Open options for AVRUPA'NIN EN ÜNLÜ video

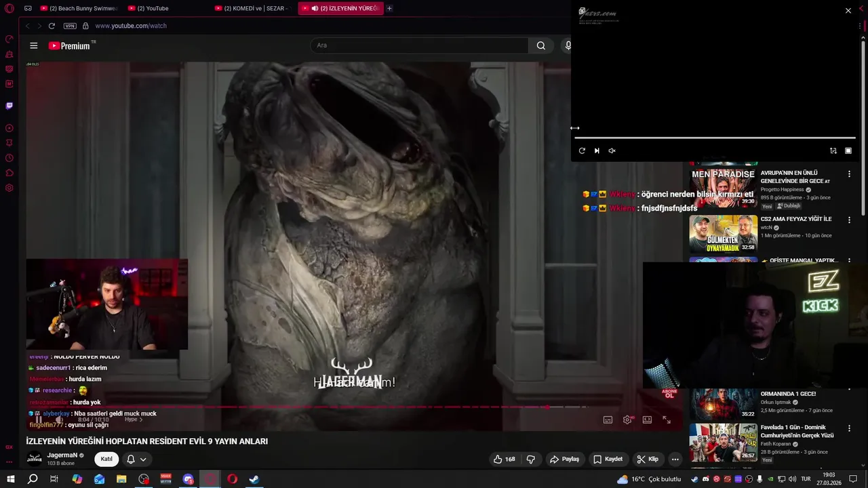click(x=849, y=174)
